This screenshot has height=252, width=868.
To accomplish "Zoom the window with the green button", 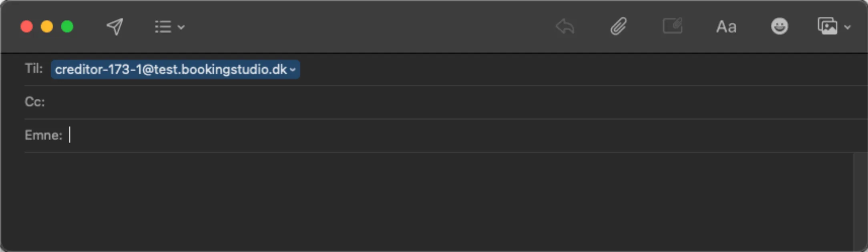I will pyautogui.click(x=67, y=27).
